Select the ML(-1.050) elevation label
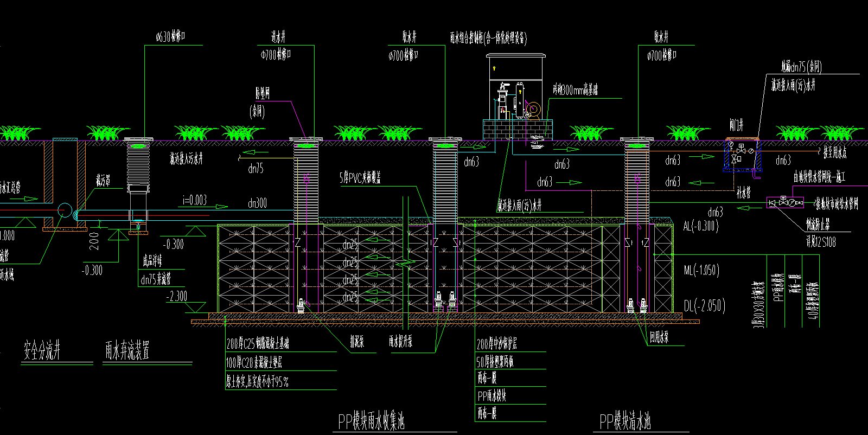Viewport: 868px width, 435px height. (x=701, y=270)
